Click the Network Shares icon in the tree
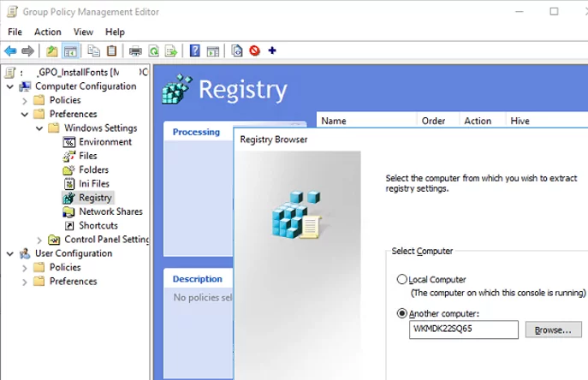Screen dimensions: 588x380 (x=68, y=212)
